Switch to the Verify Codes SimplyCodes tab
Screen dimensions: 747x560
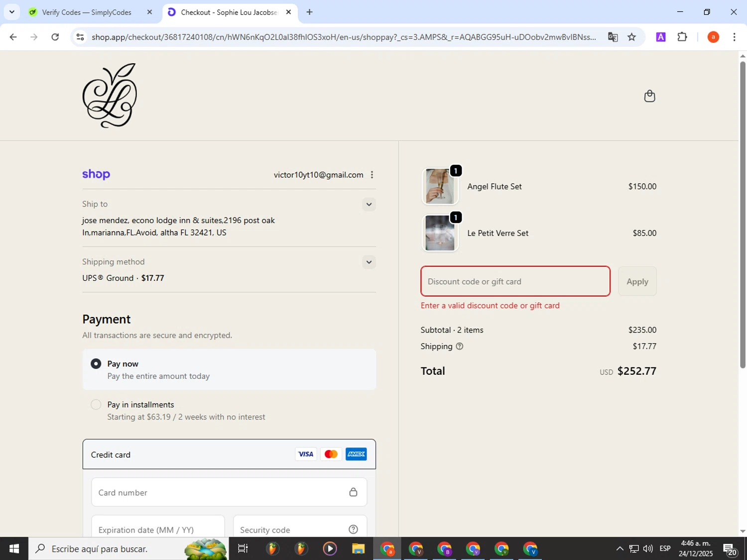tap(87, 12)
